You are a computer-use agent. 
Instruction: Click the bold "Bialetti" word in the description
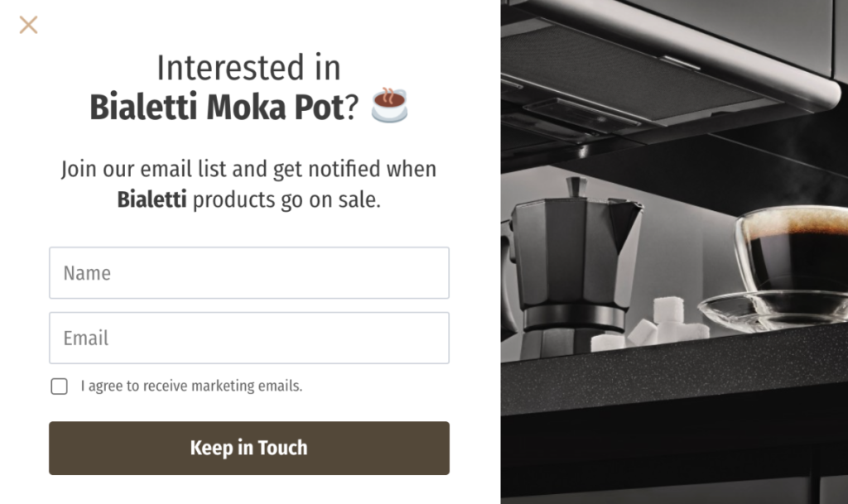(152, 200)
